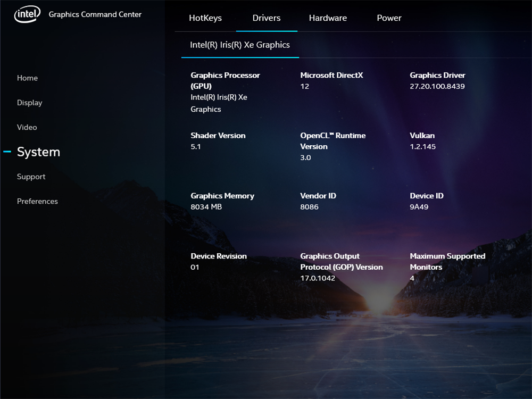
Task: Click the Shader Version label
Action: point(218,135)
